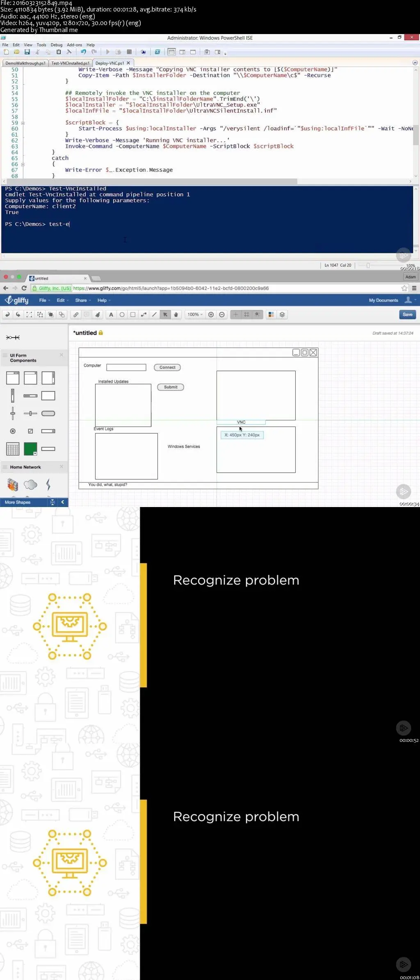The height and width of the screenshot is (980, 420).
Task: Click the Group shapes icon in Gliffy toolbar
Action: pos(29,314)
